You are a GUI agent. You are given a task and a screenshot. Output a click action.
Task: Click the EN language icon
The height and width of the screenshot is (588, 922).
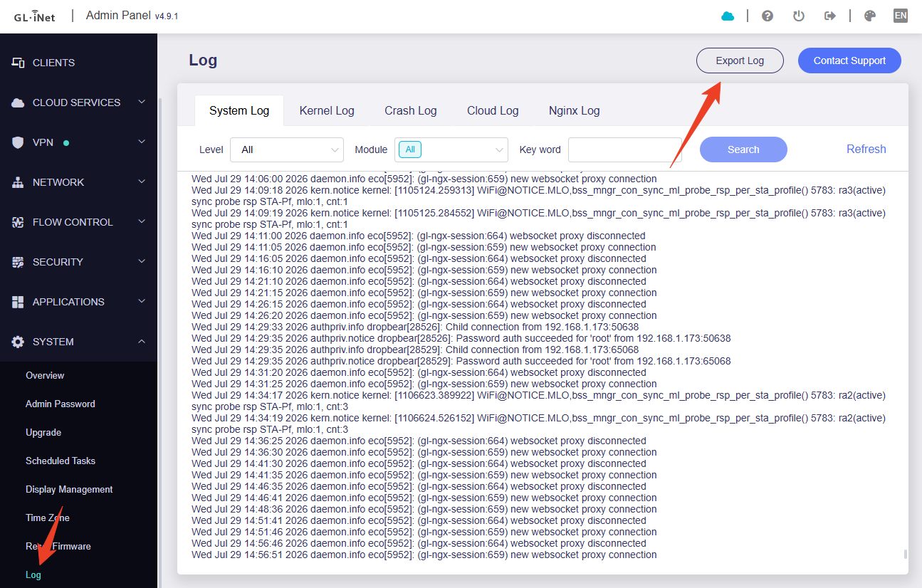(901, 16)
